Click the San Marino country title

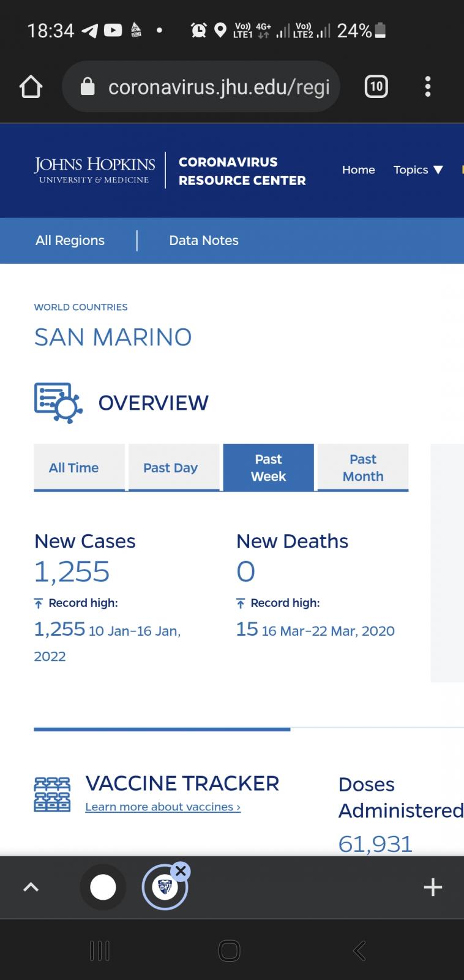[x=113, y=337]
